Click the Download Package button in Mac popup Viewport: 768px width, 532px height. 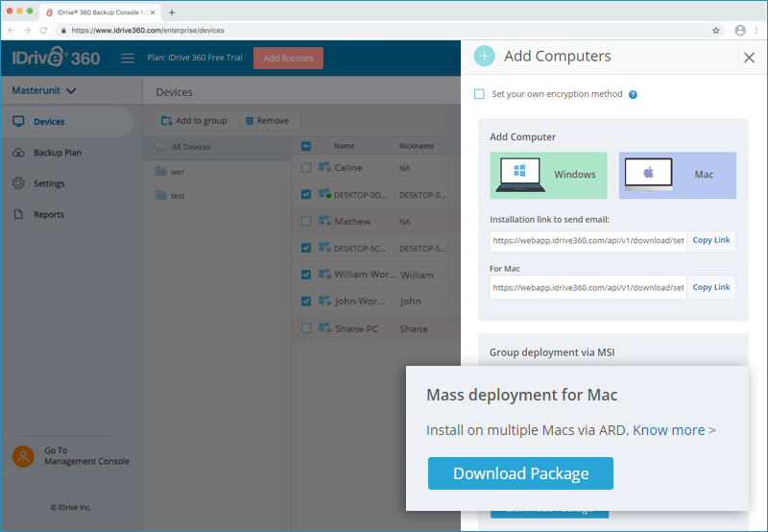[x=520, y=473]
